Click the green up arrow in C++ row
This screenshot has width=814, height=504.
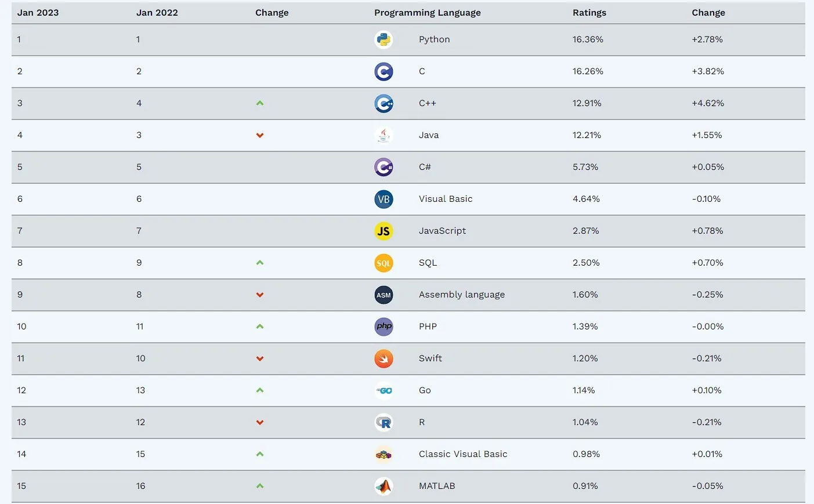(x=260, y=103)
